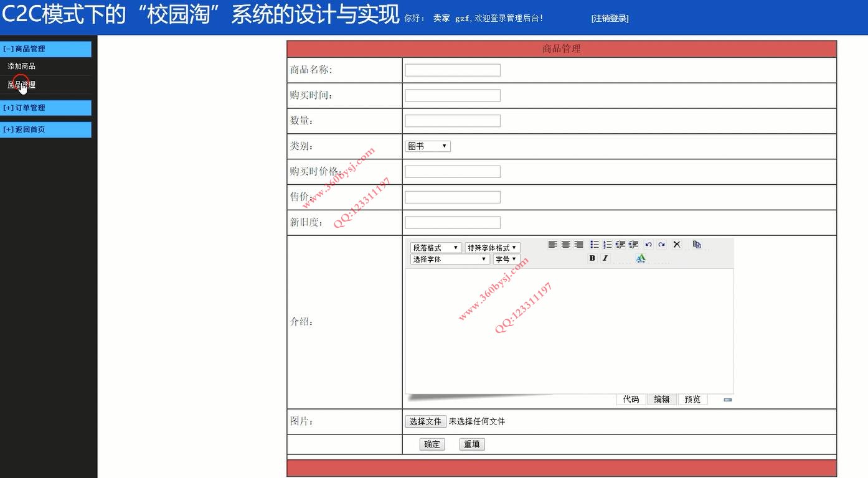
Task: Insert numbered list in editor
Action: click(608, 245)
